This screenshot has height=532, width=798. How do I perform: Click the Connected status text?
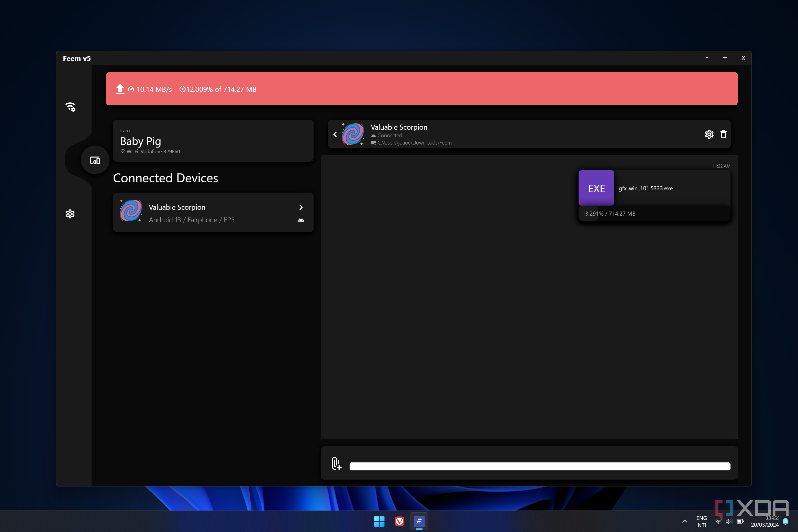(x=390, y=135)
